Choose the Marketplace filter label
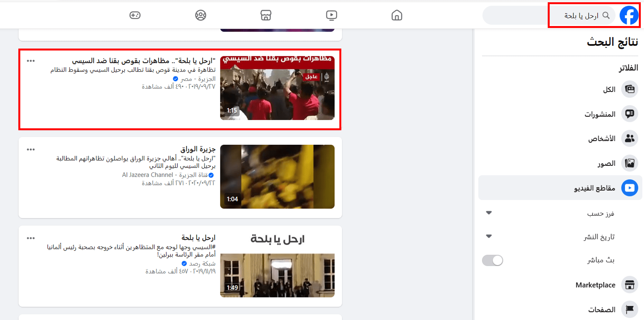644x320 pixels. (x=595, y=285)
